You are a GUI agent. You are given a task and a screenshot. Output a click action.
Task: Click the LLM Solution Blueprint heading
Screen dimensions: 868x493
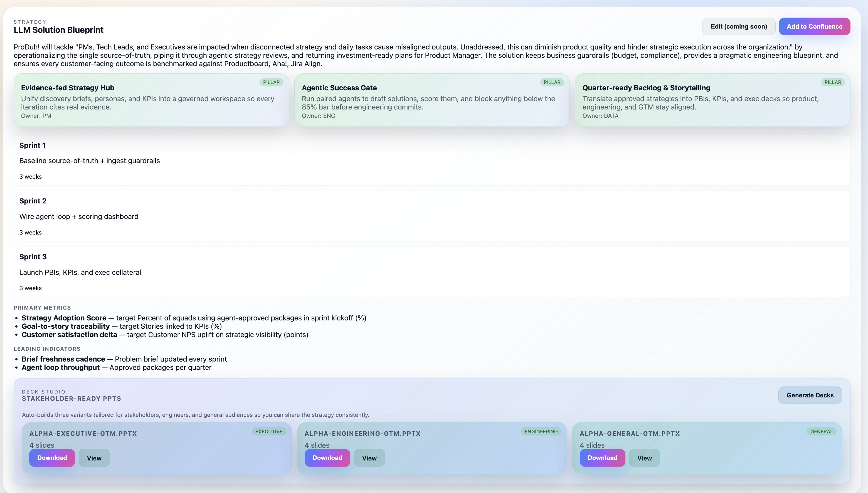[x=59, y=30]
